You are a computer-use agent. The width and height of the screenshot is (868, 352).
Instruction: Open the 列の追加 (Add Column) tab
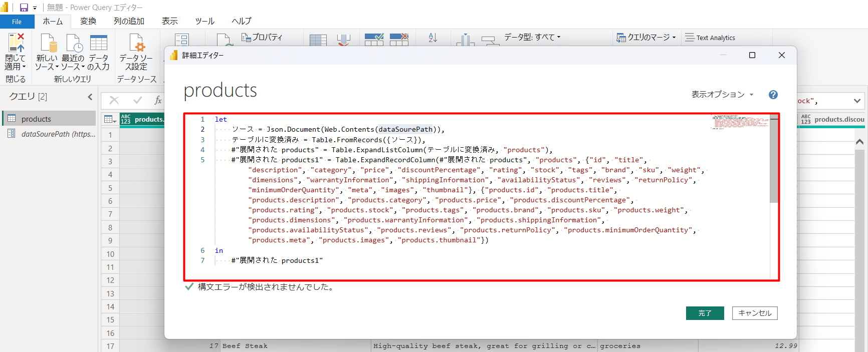coord(129,21)
